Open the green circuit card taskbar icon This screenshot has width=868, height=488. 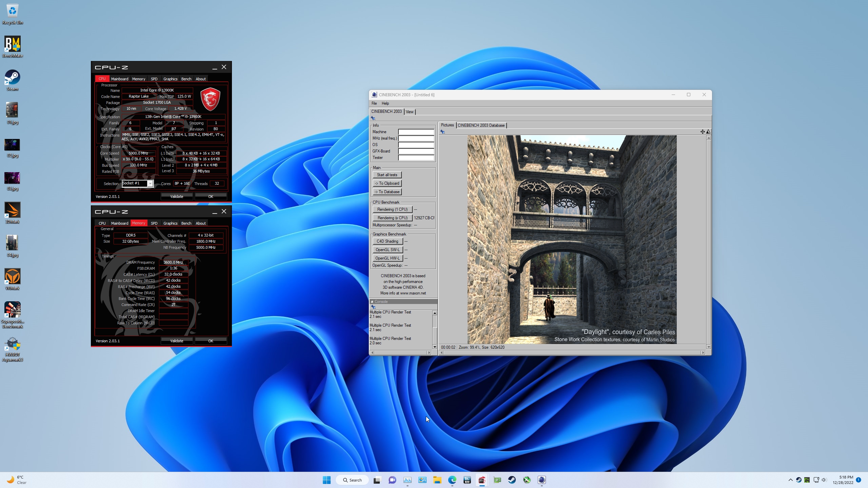497,480
